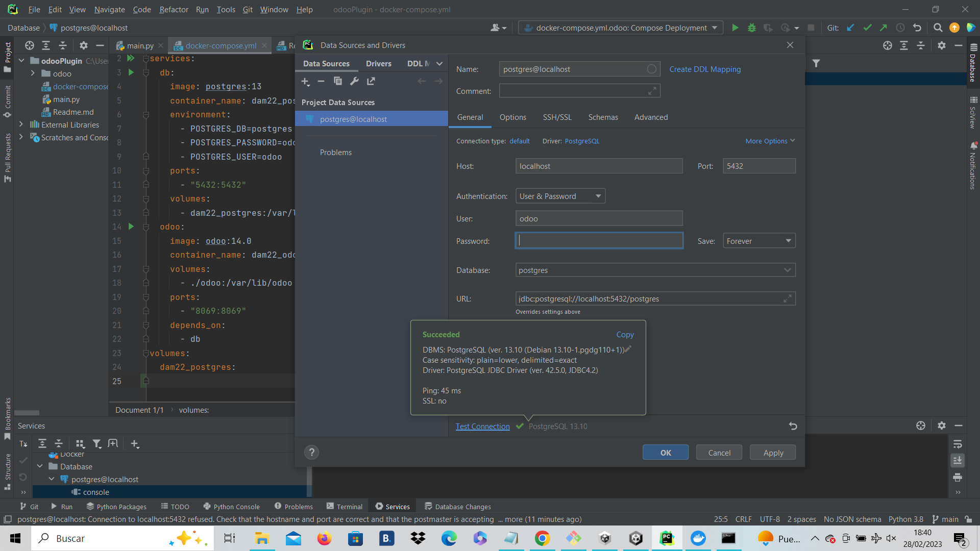This screenshot has height=551, width=980.
Task: Update project via Git blue arrow
Action: [x=850, y=28]
